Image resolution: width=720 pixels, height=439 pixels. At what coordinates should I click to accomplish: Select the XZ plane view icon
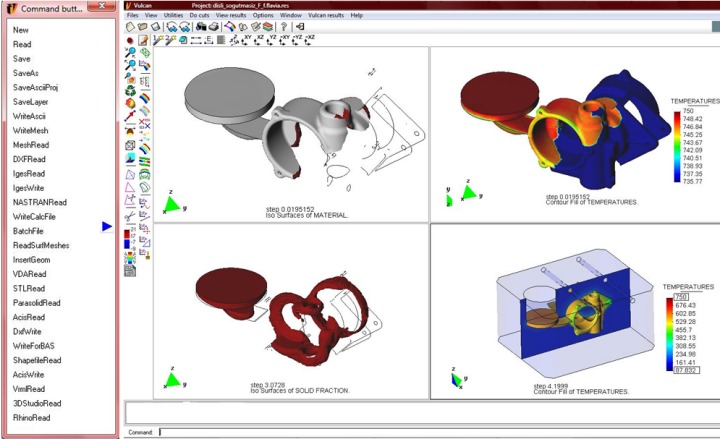pos(258,39)
